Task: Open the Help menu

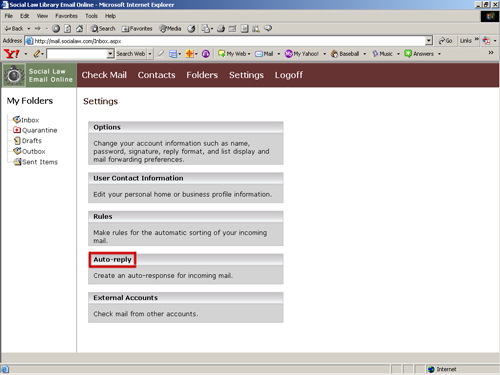Action: pyautogui.click(x=110, y=16)
